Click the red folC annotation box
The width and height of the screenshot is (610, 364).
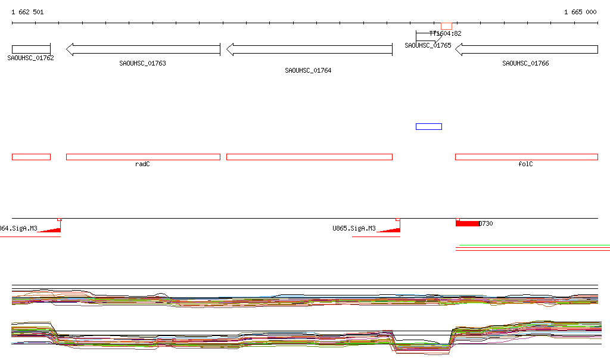(x=526, y=157)
